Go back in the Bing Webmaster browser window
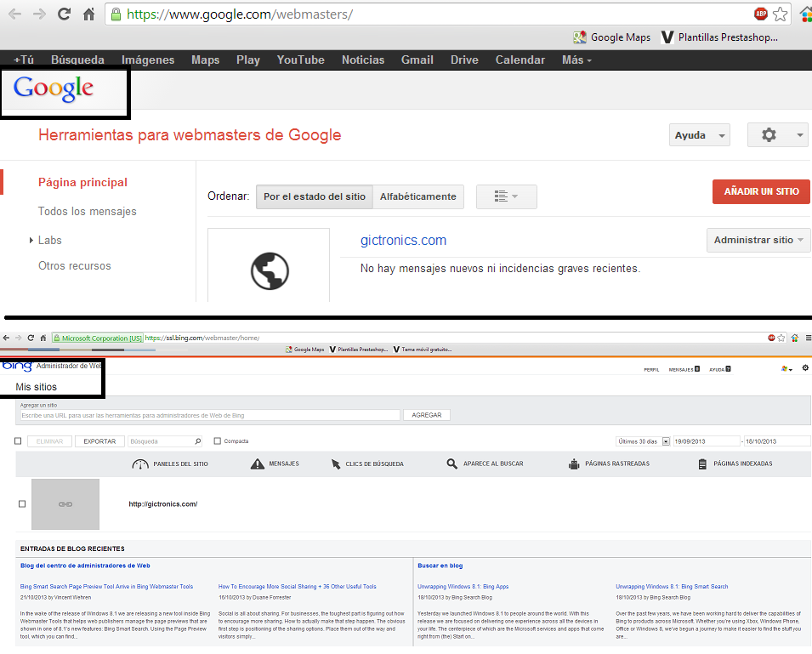The width and height of the screenshot is (812, 654). click(6, 338)
